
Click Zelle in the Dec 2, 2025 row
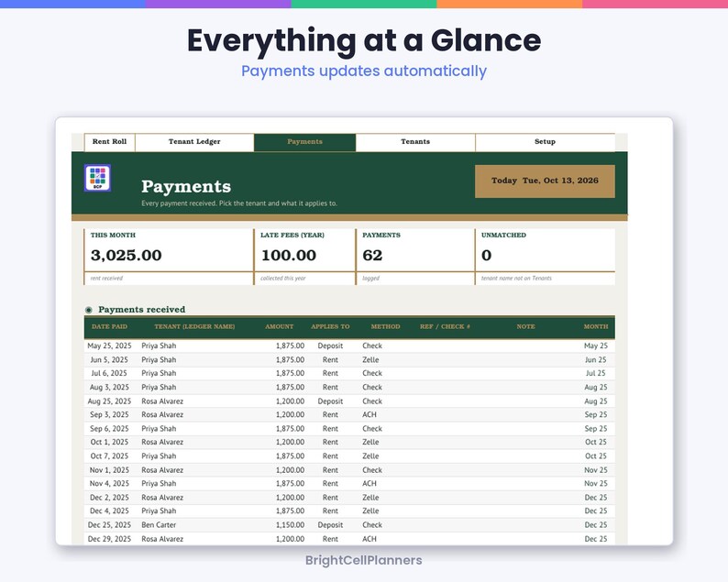click(370, 497)
